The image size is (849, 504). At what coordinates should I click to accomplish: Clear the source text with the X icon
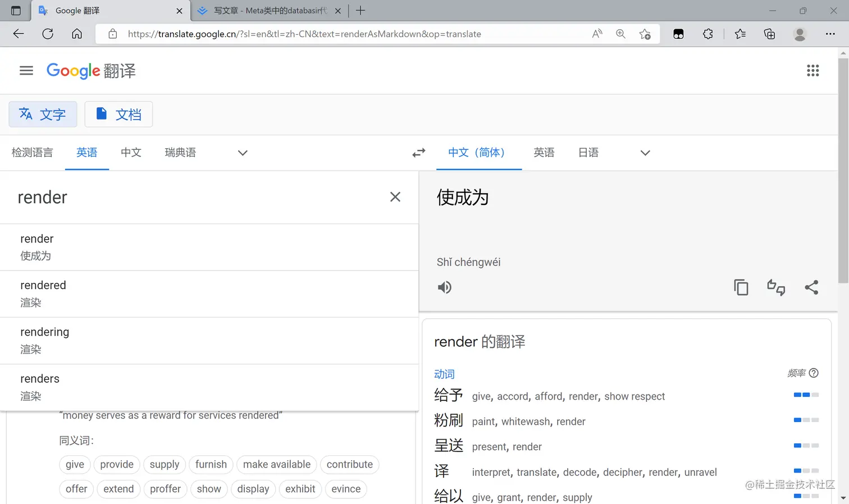(x=395, y=197)
